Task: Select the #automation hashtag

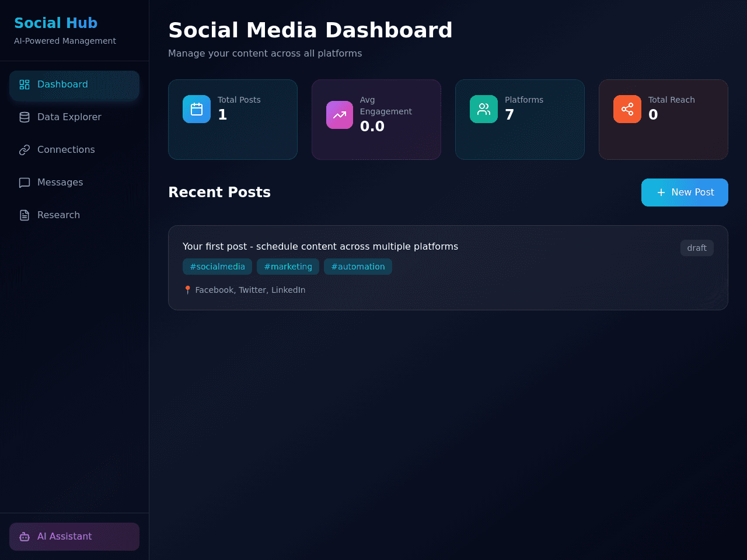Action: (358, 267)
